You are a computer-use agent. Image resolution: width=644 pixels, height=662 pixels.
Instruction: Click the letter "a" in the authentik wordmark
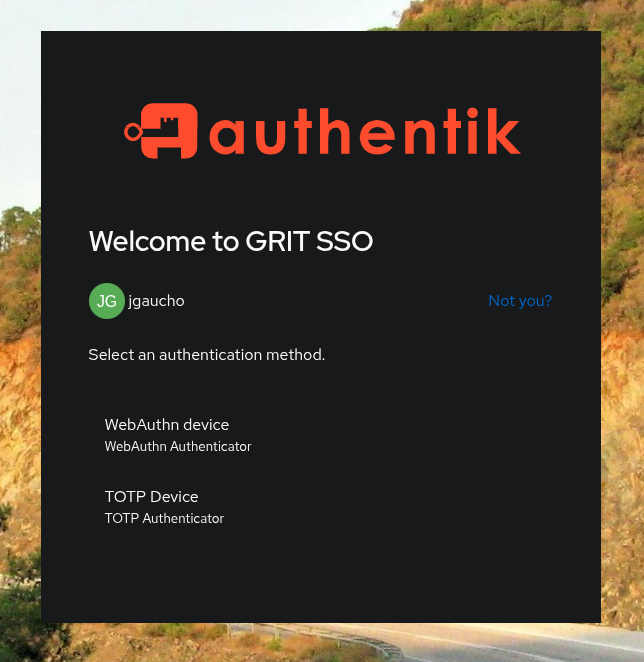(226, 136)
